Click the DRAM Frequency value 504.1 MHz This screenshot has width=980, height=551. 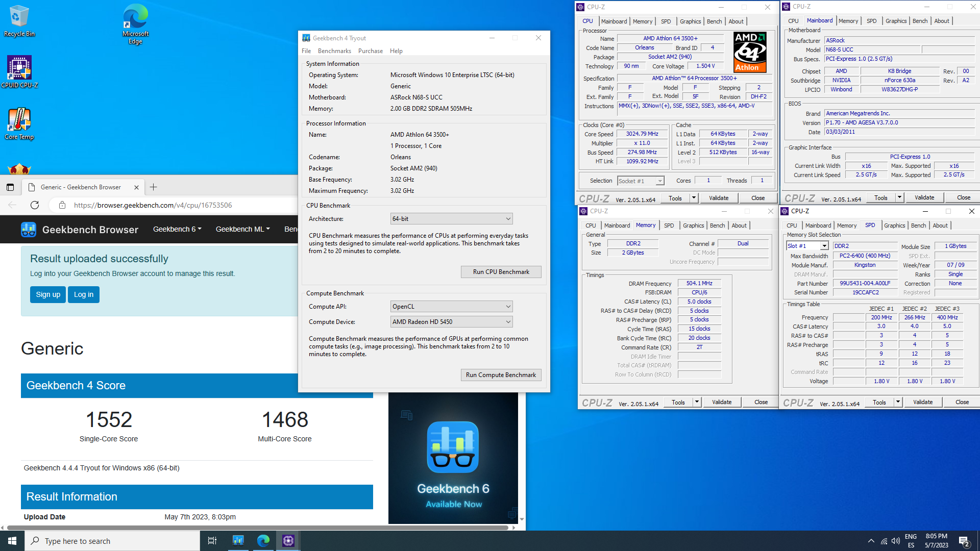[699, 284]
